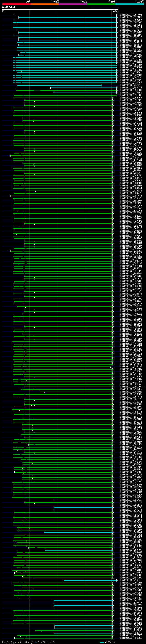
Task: Select UniRef100_C6TLM4 label
Action: (x=131, y=583)
